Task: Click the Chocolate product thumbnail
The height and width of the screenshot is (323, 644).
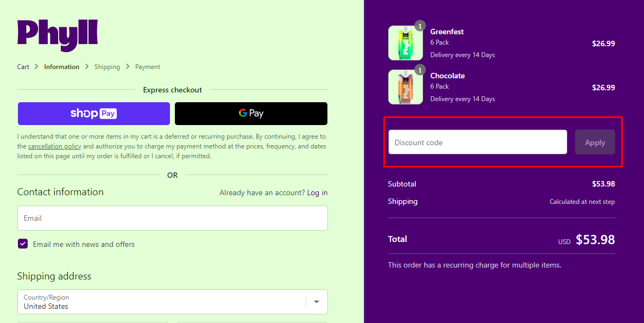Action: (x=406, y=87)
